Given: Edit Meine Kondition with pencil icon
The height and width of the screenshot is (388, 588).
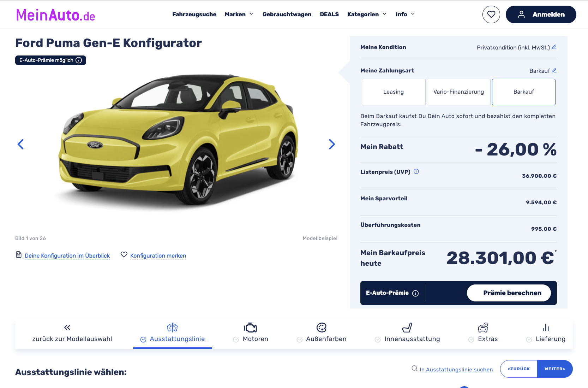Looking at the screenshot, I should coord(554,47).
